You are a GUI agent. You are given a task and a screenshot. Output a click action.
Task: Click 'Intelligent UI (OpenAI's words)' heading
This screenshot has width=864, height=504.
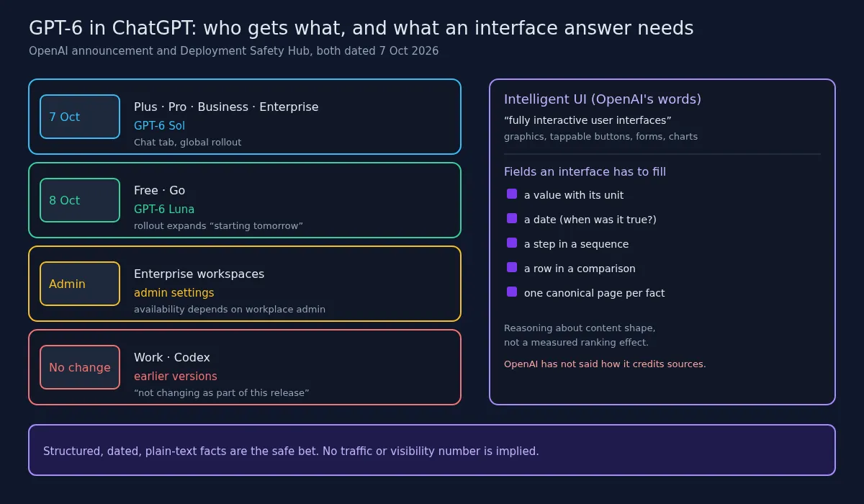pyautogui.click(x=603, y=99)
